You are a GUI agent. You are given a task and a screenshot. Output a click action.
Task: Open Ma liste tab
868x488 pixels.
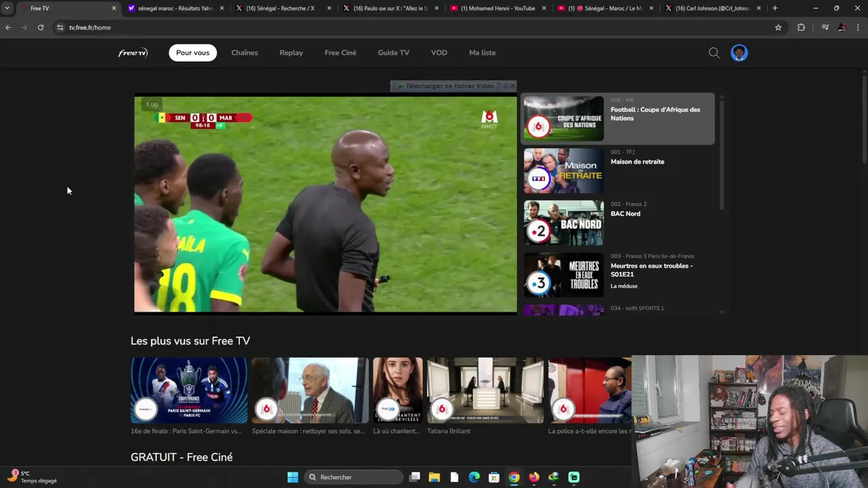pyautogui.click(x=482, y=53)
